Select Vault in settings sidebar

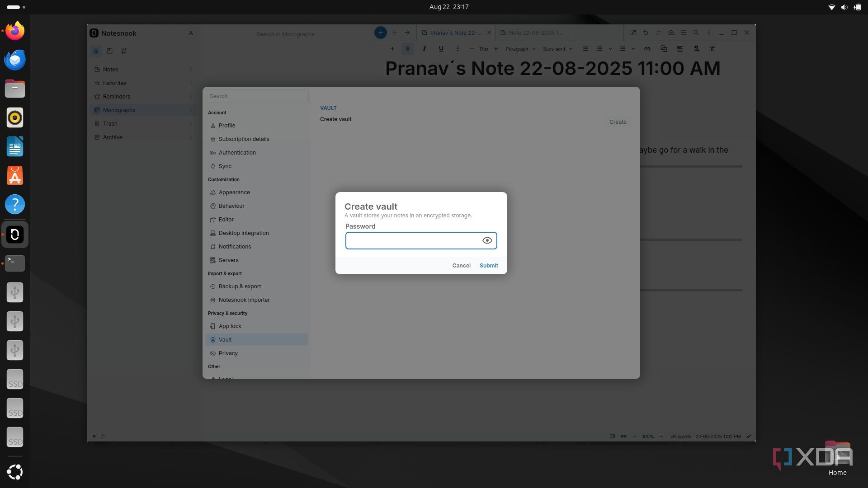pos(256,340)
